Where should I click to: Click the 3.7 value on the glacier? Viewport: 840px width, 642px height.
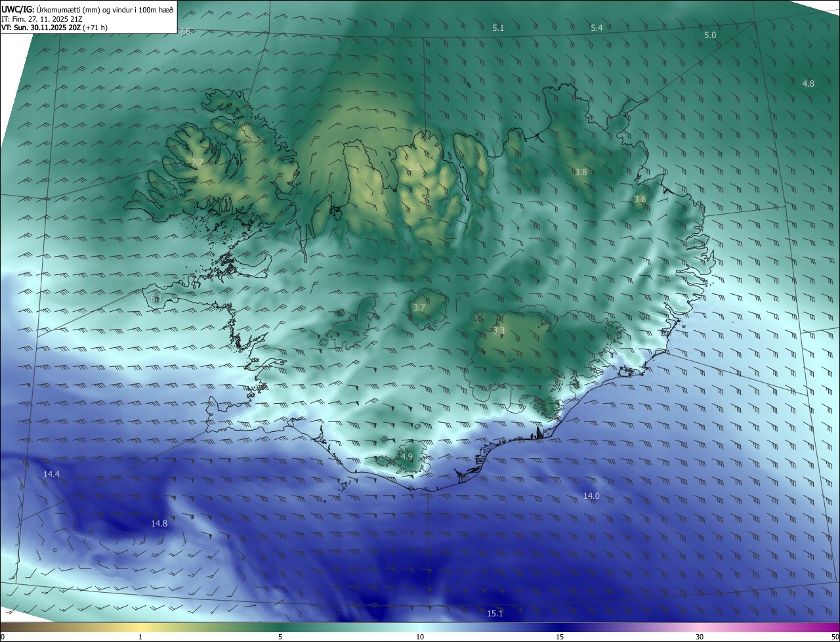coord(419,307)
